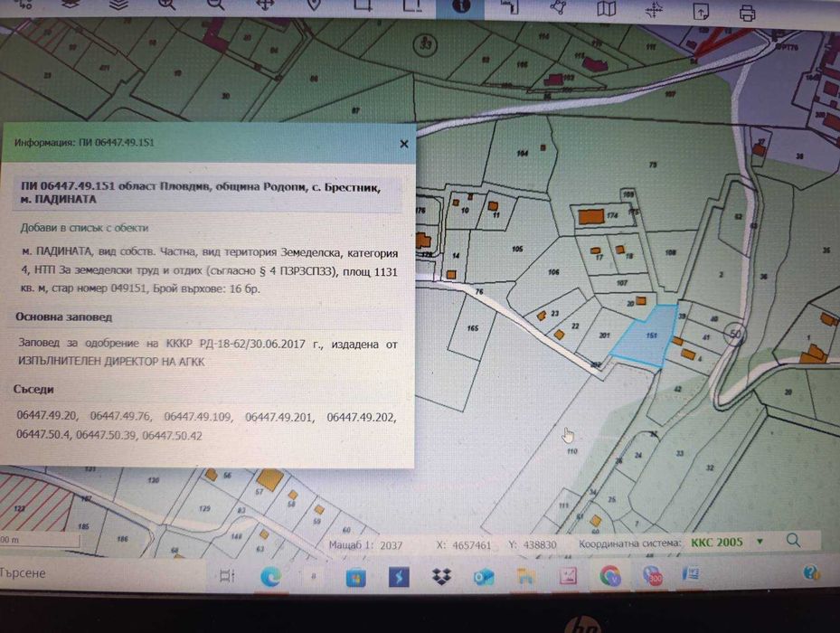The image size is (840, 633).
Task: Click the coordinate search magnifier icon
Action: click(x=793, y=540)
